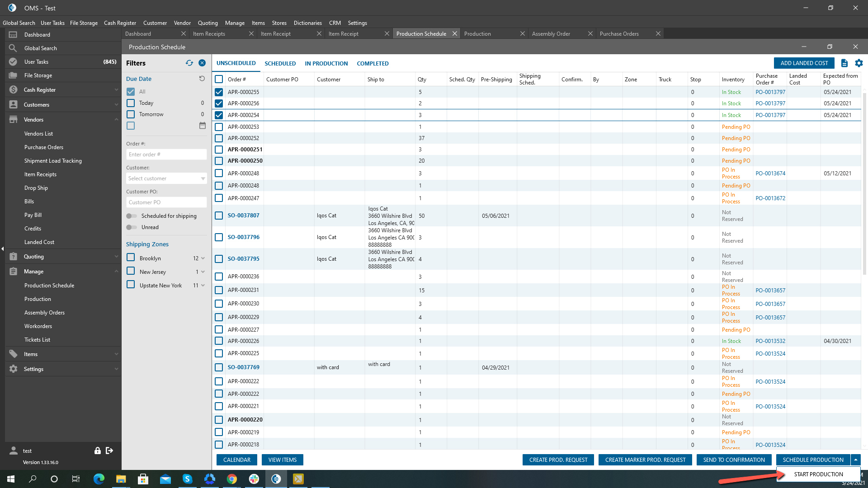The width and height of the screenshot is (868, 488).
Task: Open the due date calendar picker icon
Action: pos(203,126)
